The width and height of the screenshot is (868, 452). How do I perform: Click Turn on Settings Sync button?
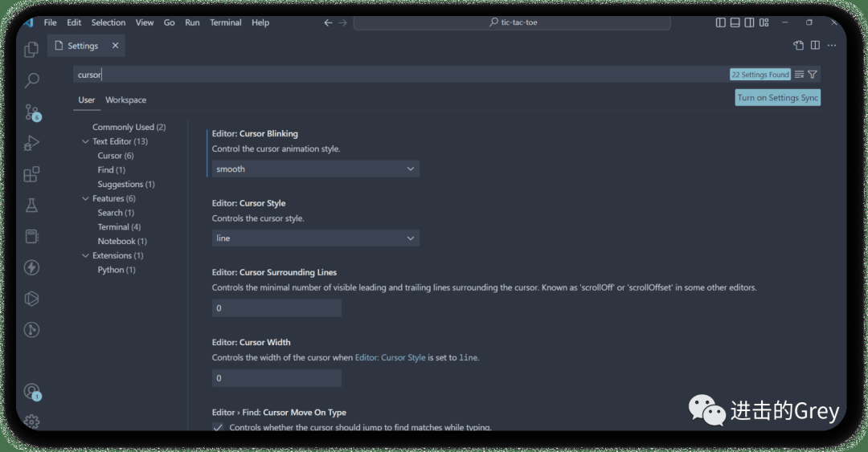pyautogui.click(x=778, y=97)
